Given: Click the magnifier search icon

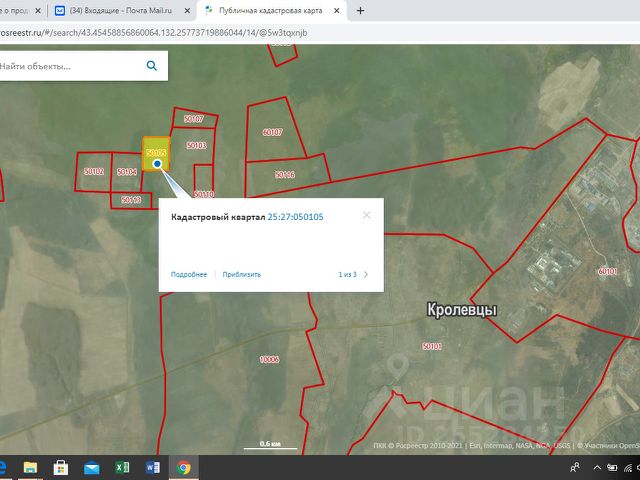Looking at the screenshot, I should [x=152, y=66].
